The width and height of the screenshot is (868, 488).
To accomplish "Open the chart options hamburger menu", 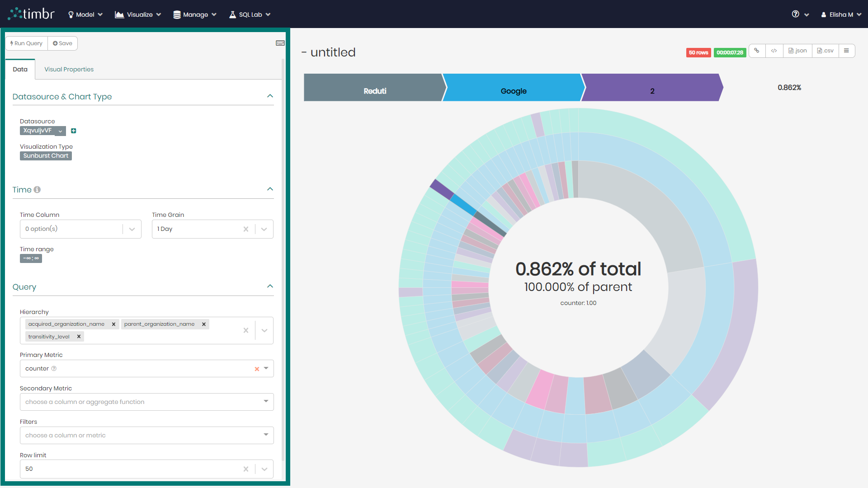I will click(x=847, y=51).
